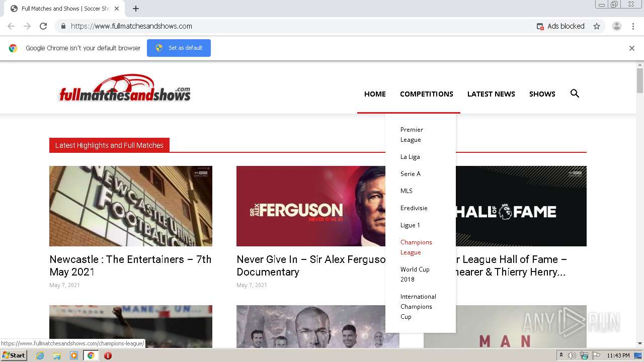Open LATEST NEWS menu item
The width and height of the screenshot is (644, 362).
[x=491, y=94]
